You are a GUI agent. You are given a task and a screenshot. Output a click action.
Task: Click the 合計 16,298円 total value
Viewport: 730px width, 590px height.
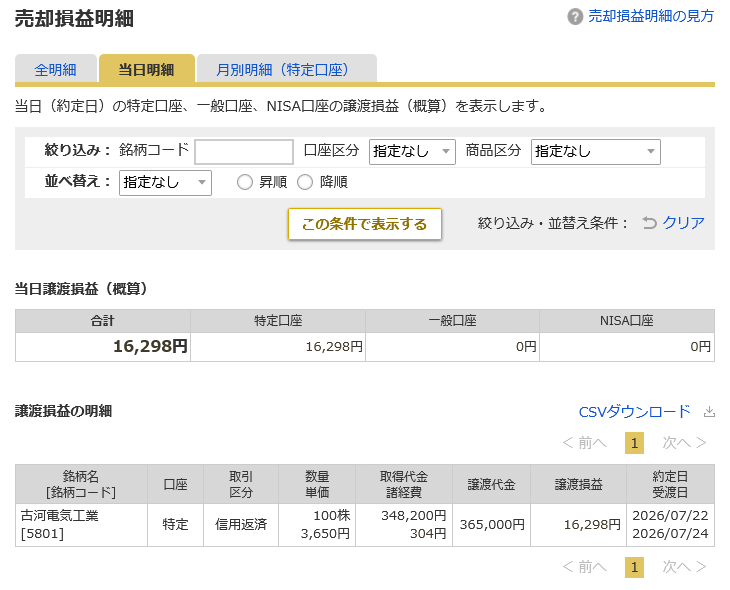(x=150, y=346)
